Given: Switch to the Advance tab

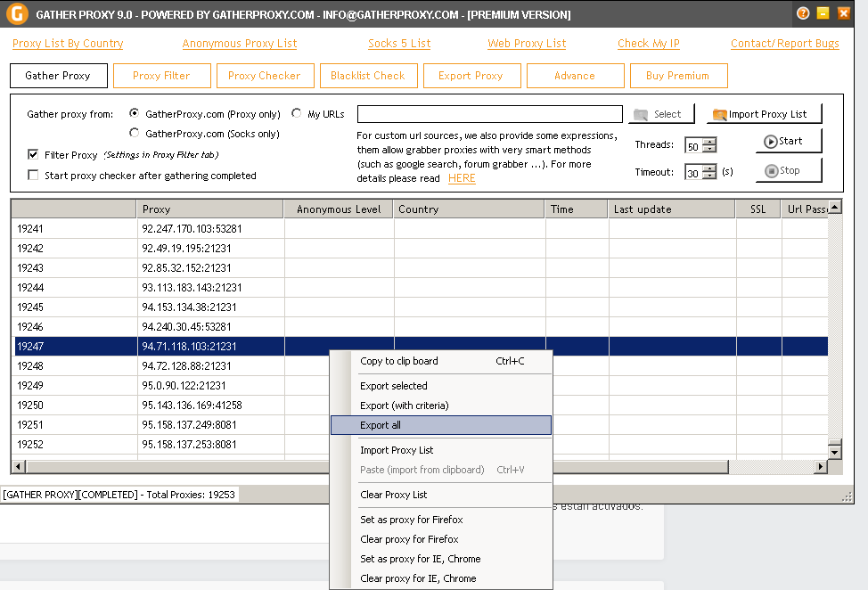Looking at the screenshot, I should pos(575,76).
